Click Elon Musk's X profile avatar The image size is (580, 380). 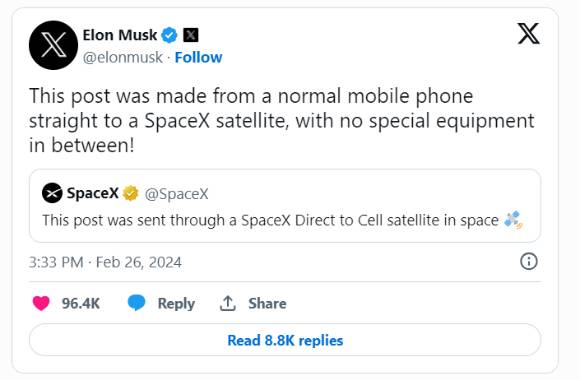pos(53,45)
